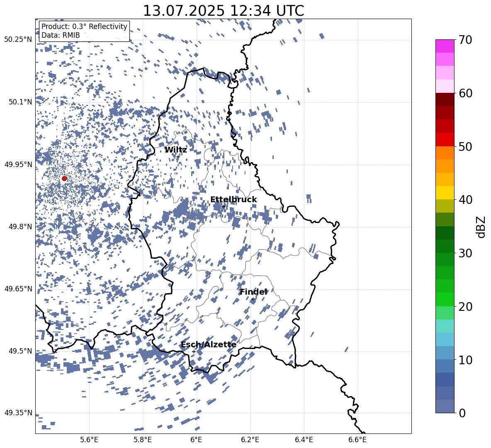The width and height of the screenshot is (491, 448).
Task: Click the 20 colorbar tick label
Action: tap(465, 307)
